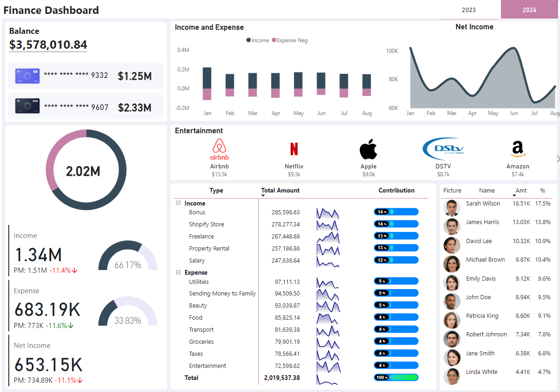Click the Airbnb logo icon

point(219,149)
